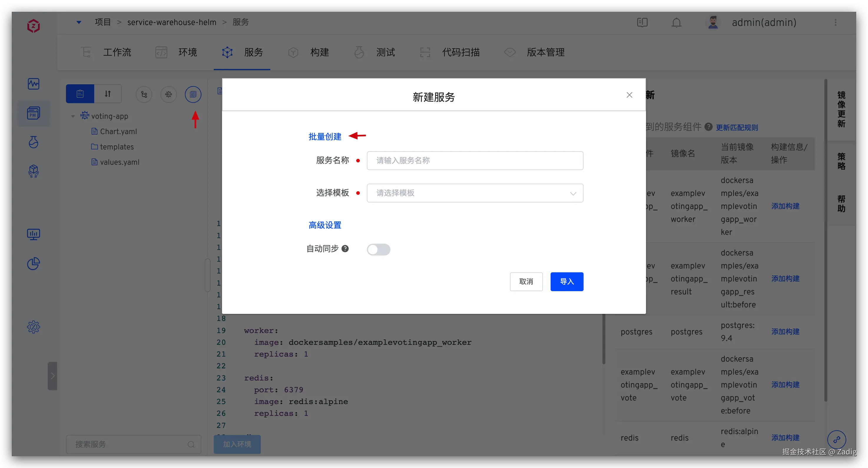Click the code editor vertical scrollbar
This screenshot has height=468, width=868.
pyautogui.click(x=604, y=339)
